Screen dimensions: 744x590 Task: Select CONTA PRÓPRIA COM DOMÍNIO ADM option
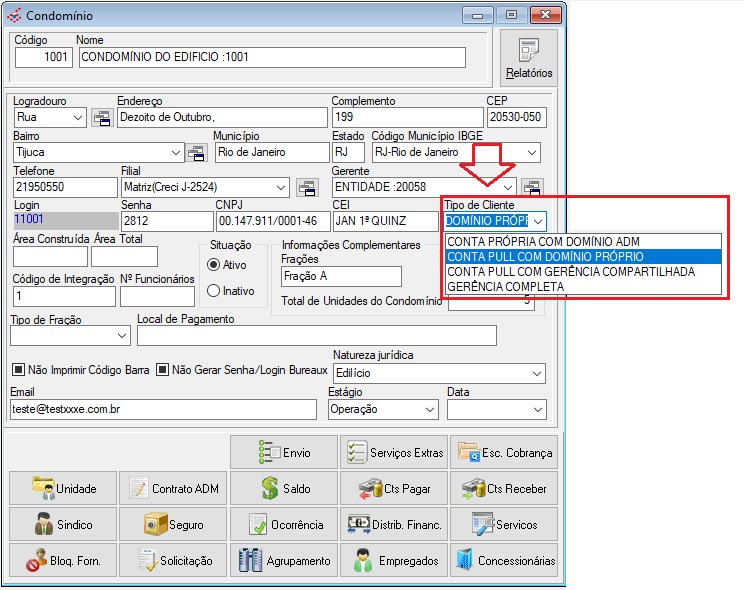[543, 241]
